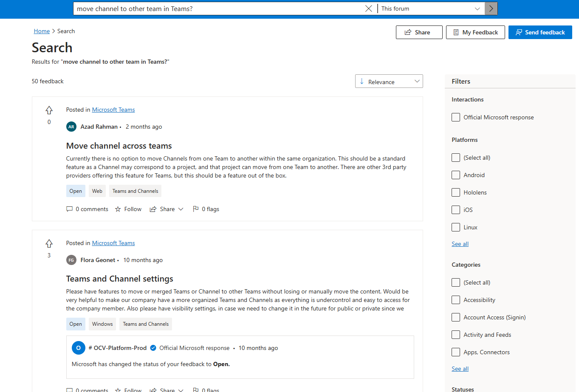Click the Send feedback button
This screenshot has height=392, width=579.
540,32
